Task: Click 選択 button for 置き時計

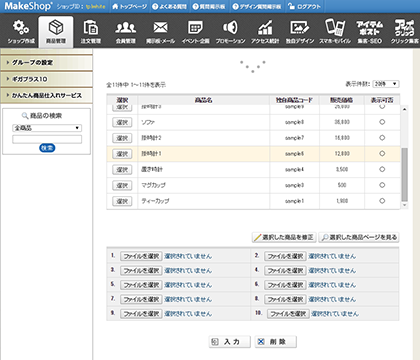Action: pos(122,170)
